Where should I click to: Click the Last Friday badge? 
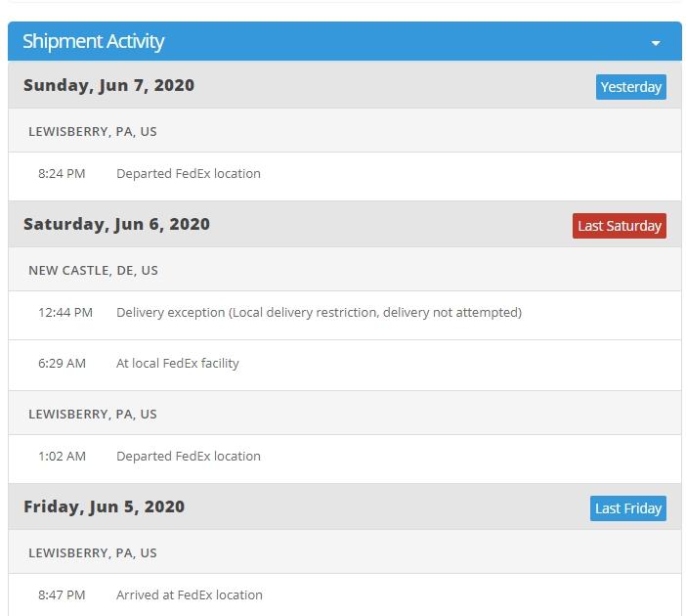coord(628,508)
